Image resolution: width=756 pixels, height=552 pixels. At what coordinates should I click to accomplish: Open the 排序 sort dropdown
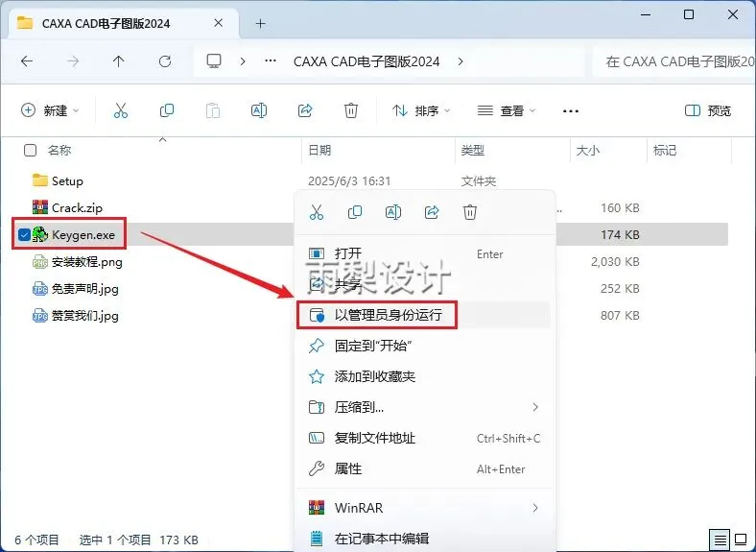pyautogui.click(x=421, y=111)
